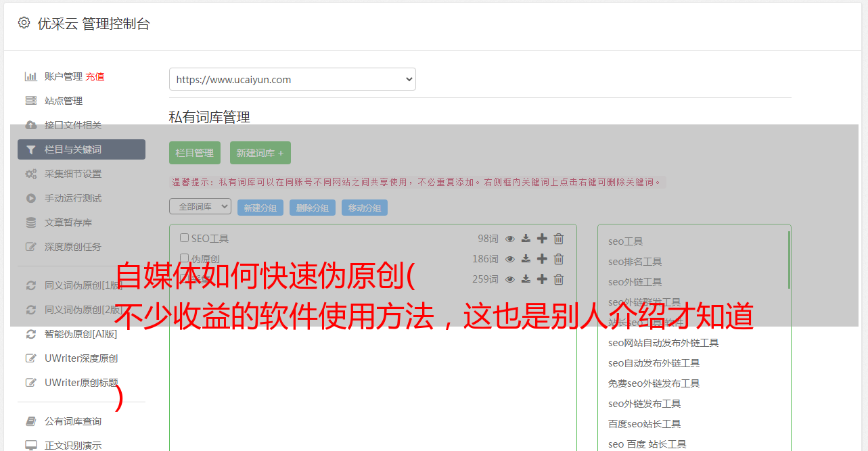
Task: Click the edit icon beside 深度原创任务
Action: coord(31,247)
